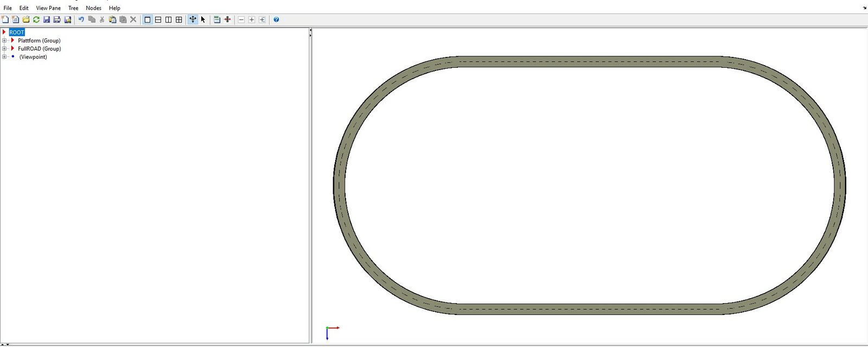Enable the move/navigate four-arrow tool
Screen dimensions: 868x347
193,20
